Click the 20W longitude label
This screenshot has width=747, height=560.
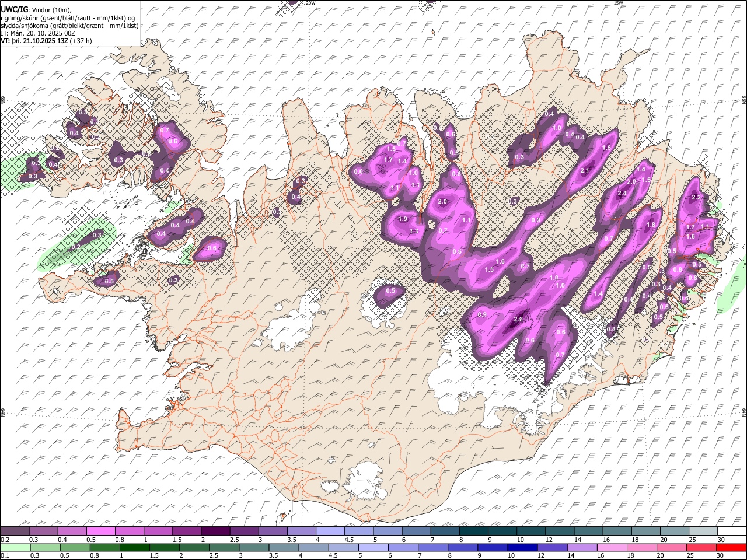pyautogui.click(x=310, y=3)
